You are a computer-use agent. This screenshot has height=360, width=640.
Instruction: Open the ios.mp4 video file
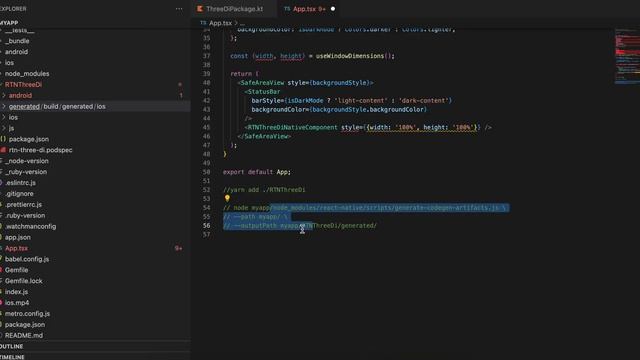(x=17, y=302)
